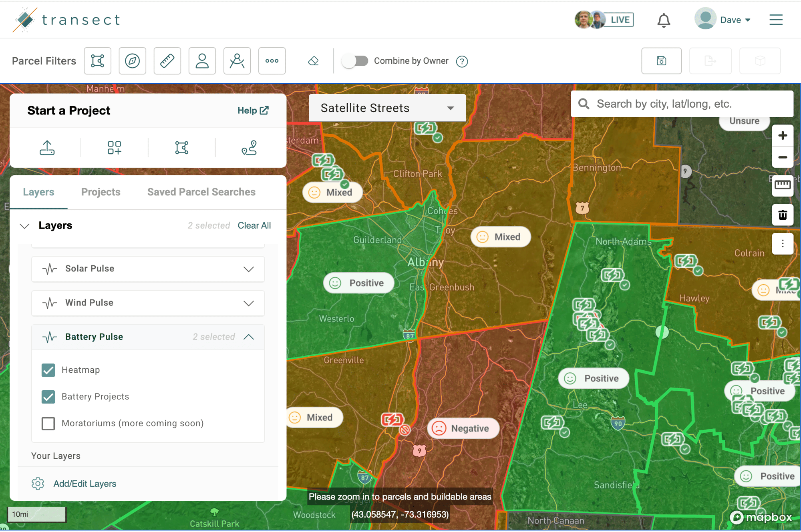Check the Moratoriums checkbox
Viewport: 801px width, 532px height.
pos(48,423)
